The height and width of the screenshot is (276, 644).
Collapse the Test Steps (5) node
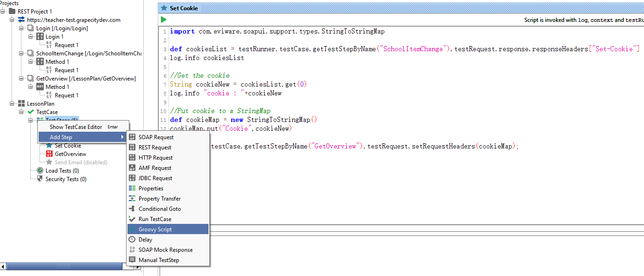click(31, 120)
